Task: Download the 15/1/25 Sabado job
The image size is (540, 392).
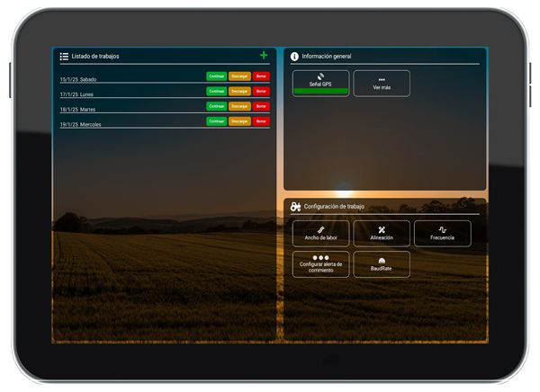Action: (239, 76)
